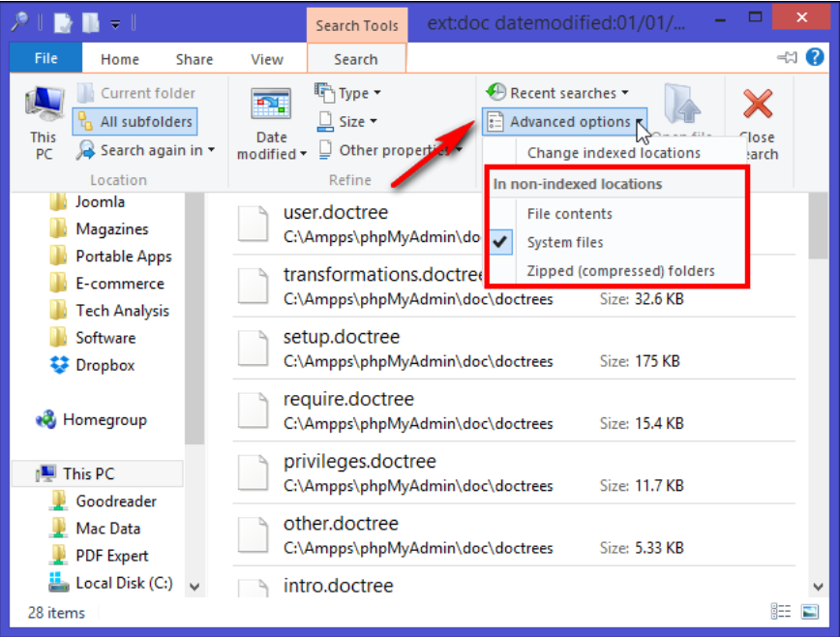Click the Close search red X icon
840x637 pixels.
758,104
